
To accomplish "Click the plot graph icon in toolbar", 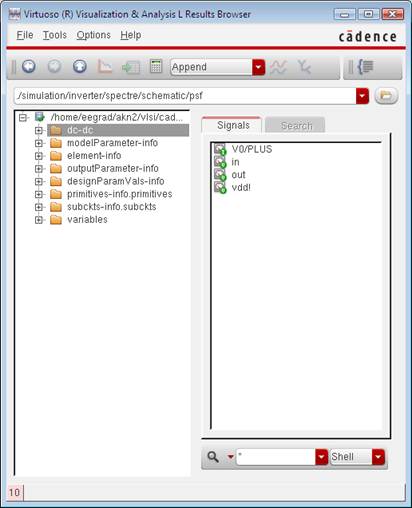I will tap(105, 66).
